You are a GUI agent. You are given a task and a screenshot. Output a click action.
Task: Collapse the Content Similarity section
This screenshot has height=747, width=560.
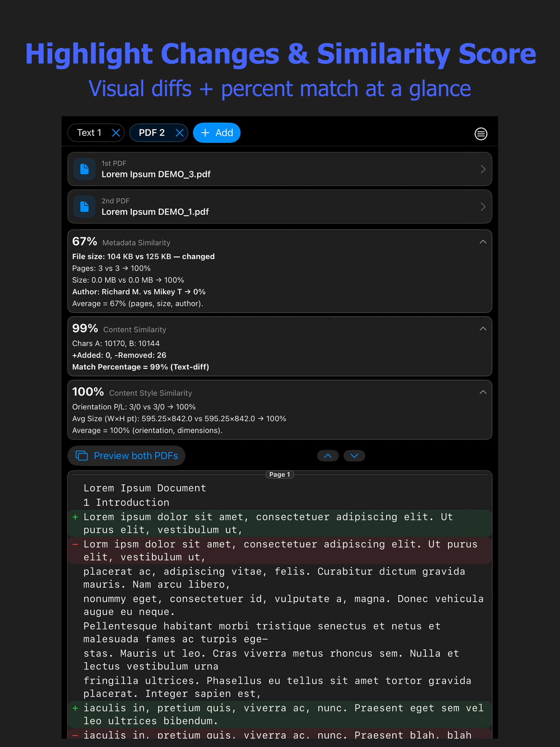point(483,329)
